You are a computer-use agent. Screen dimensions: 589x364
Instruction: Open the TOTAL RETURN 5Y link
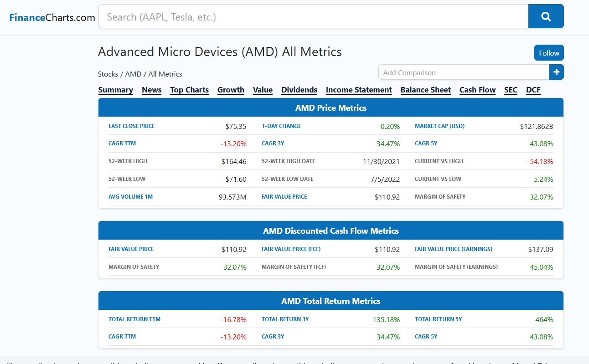tap(439, 319)
